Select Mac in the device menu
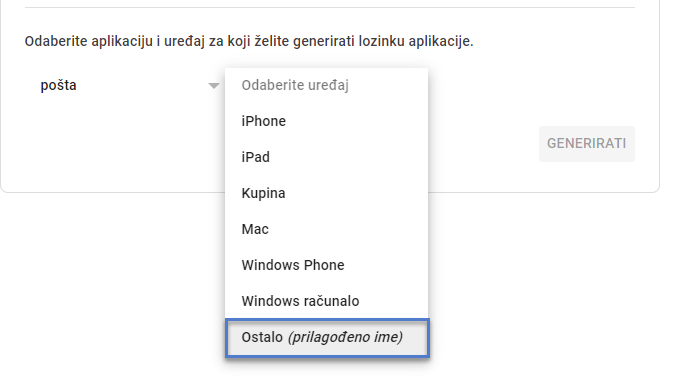 tap(327, 229)
